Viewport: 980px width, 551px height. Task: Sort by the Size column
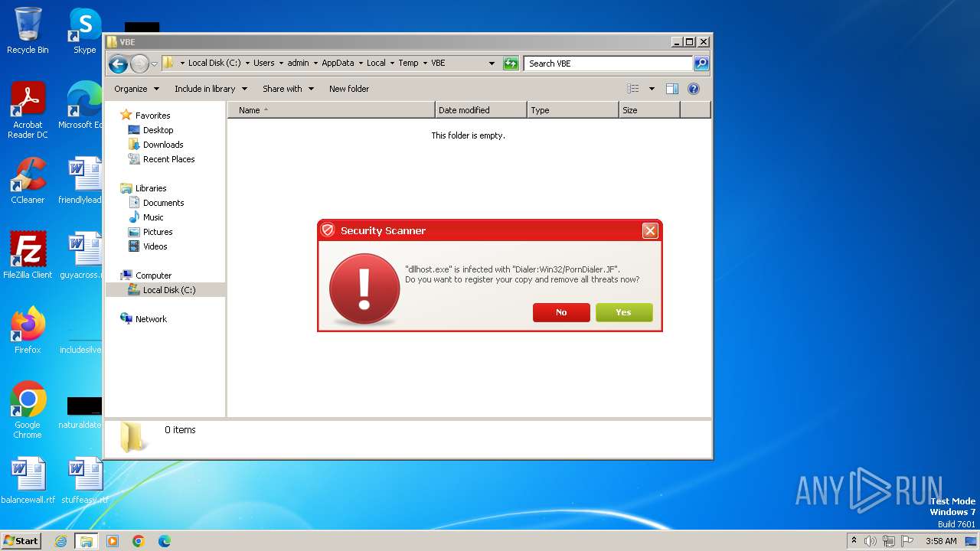pos(649,110)
